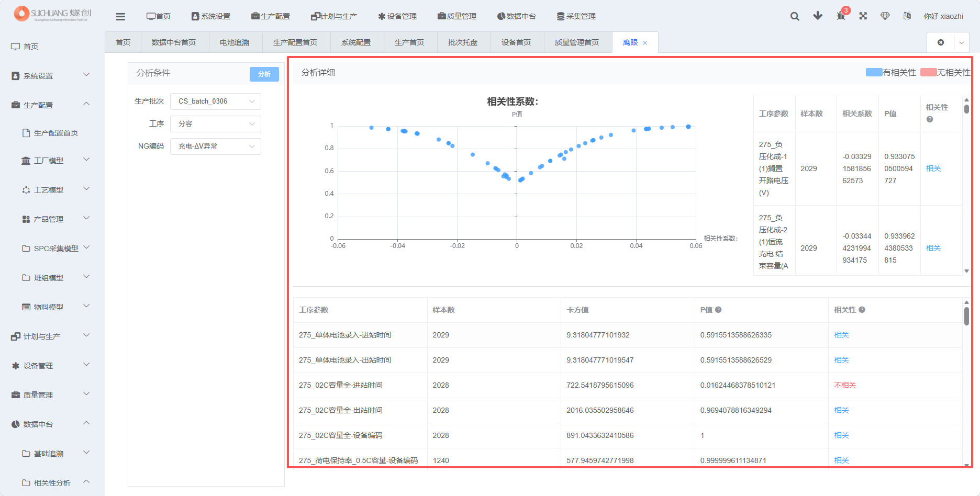
Task: Click the help icon next to P值 column header
Action: (718, 310)
